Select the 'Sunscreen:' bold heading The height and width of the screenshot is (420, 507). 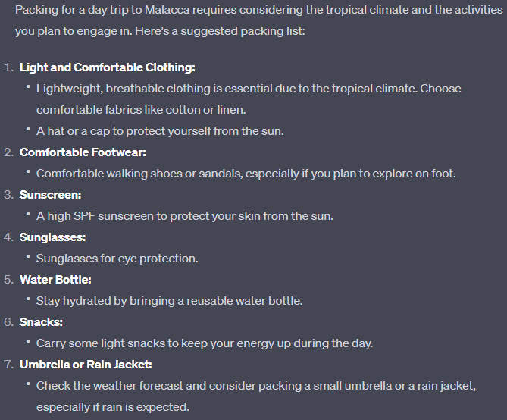[51, 195]
